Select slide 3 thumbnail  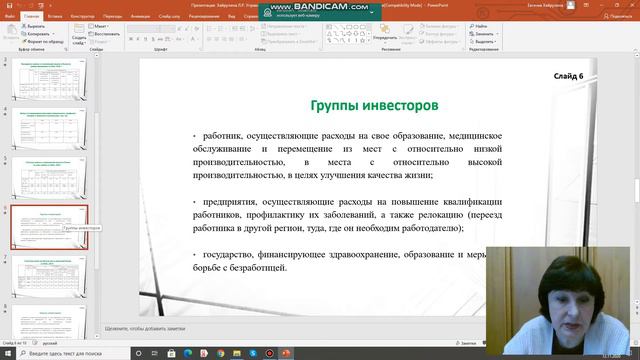49,80
